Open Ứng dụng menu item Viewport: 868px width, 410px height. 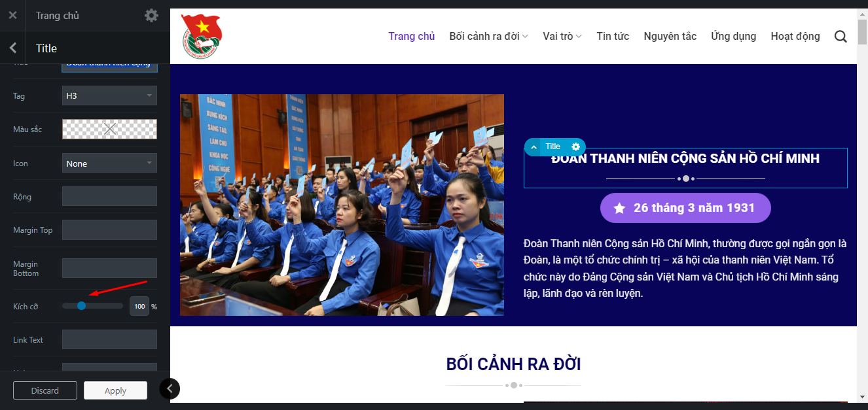tap(734, 36)
